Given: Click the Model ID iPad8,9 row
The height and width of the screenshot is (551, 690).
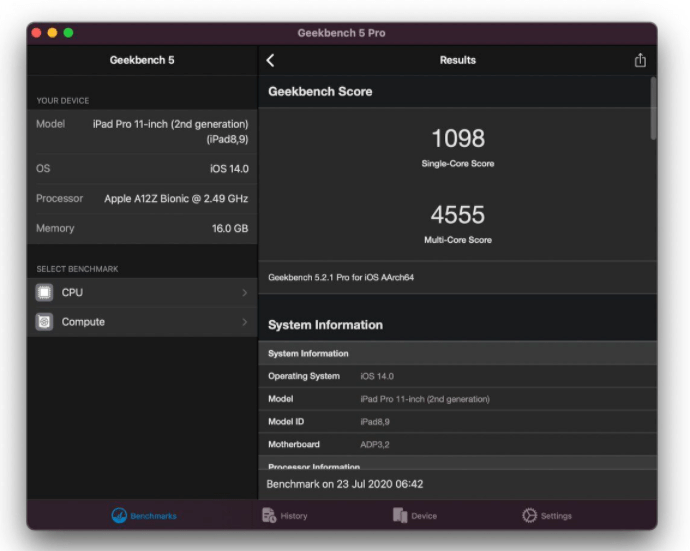Looking at the screenshot, I should click(x=458, y=422).
